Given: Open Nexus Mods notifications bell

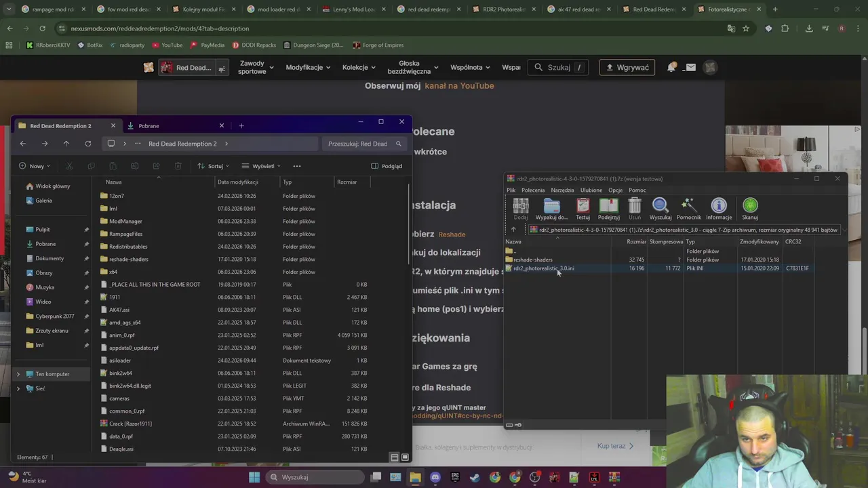Looking at the screenshot, I should coord(671,67).
